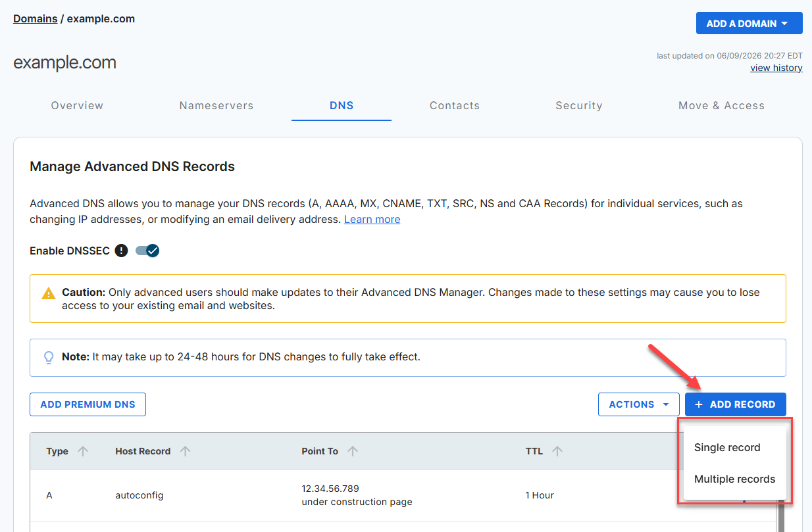Toggle the Enable DNSSEC switch
812x532 pixels.
click(x=147, y=251)
